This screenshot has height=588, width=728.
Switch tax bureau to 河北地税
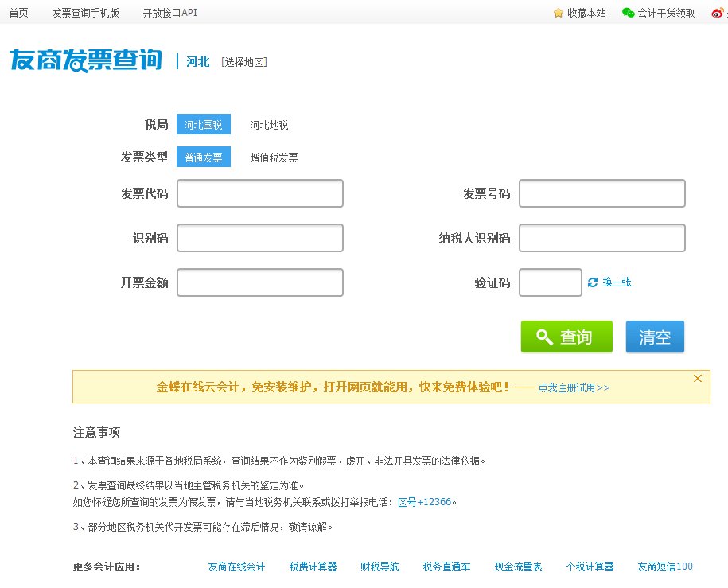point(271,124)
